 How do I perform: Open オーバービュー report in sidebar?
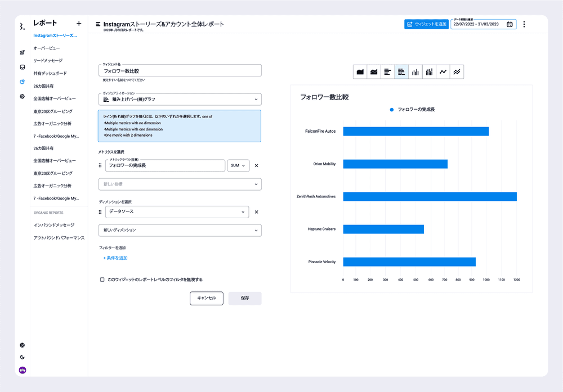click(x=47, y=48)
